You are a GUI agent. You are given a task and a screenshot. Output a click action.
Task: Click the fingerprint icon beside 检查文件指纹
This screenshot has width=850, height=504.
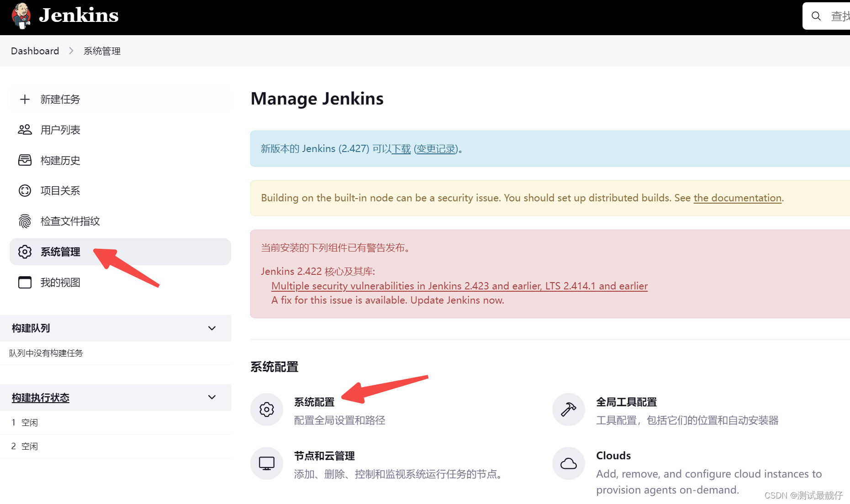25,221
